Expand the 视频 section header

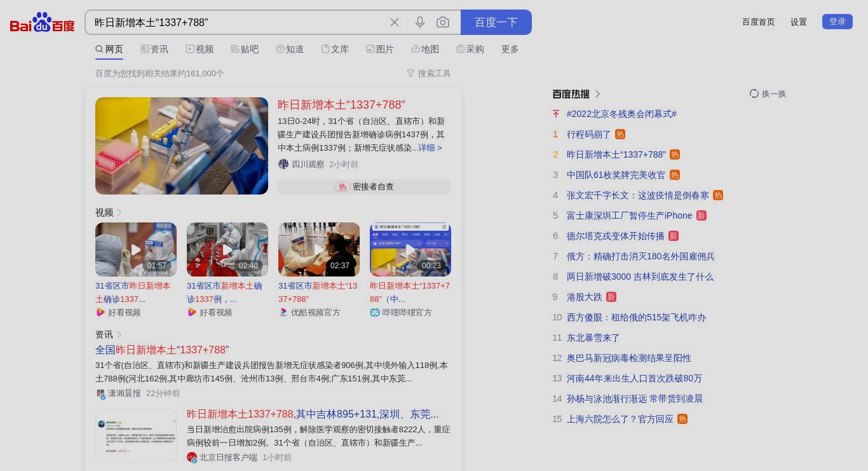pos(109,212)
